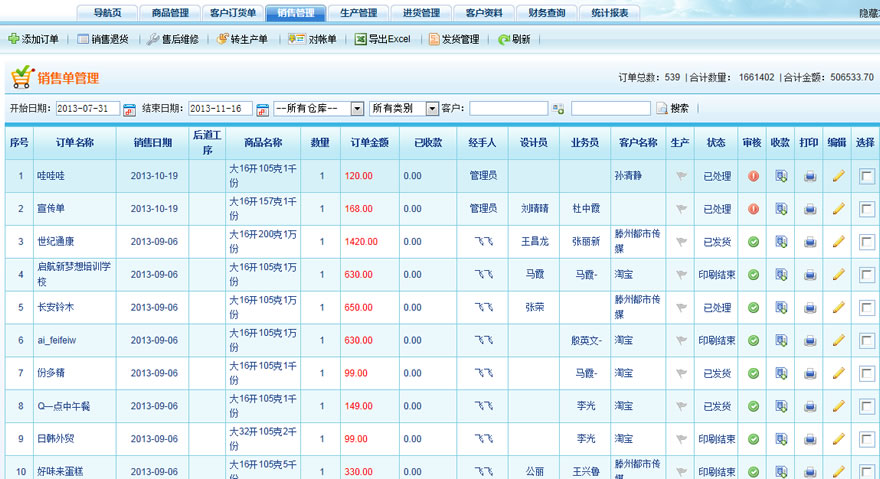Open the 所有仓库 warehouse dropdown
880x479 pixels.
pyautogui.click(x=319, y=108)
